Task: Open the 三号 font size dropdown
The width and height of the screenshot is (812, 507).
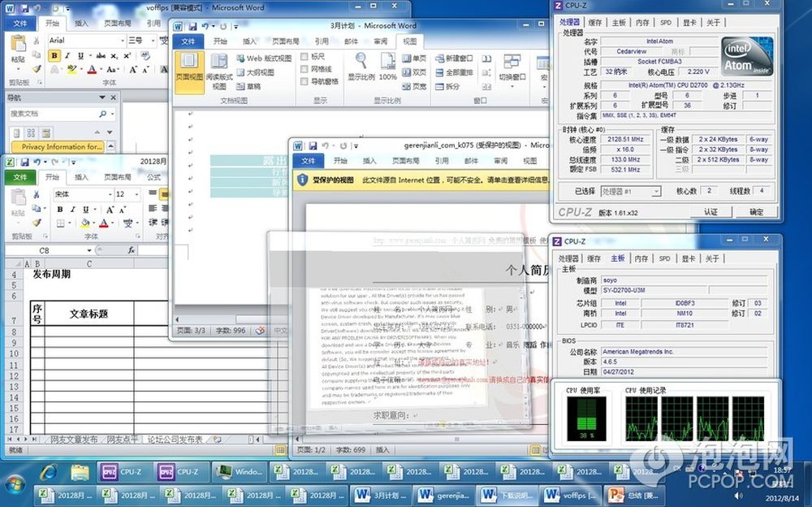Action: click(153, 41)
